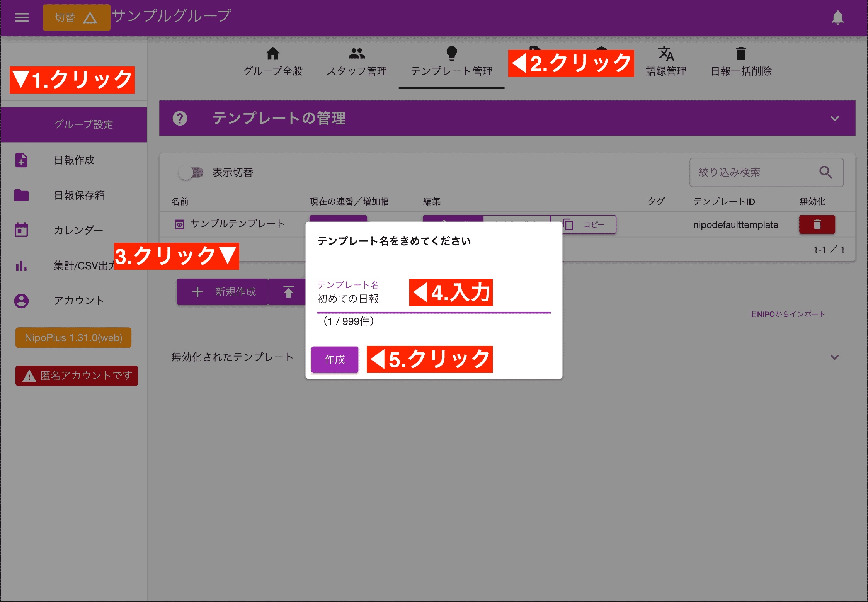This screenshot has height=602, width=868.
Task: Click the search magnifier icon
Action: 826,172
